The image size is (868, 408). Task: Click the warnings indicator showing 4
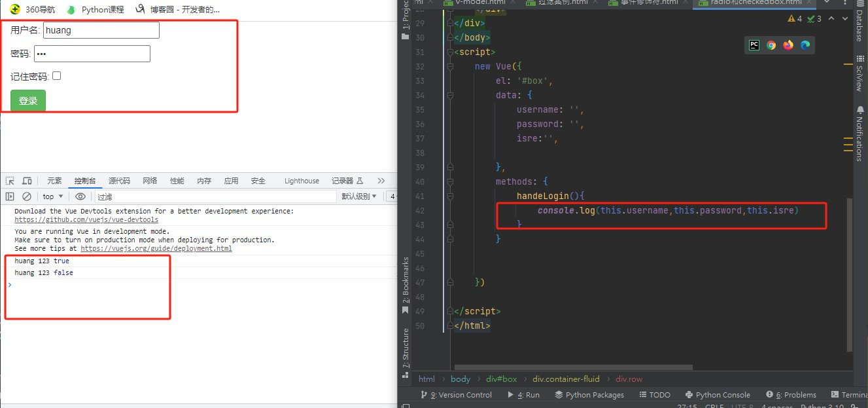click(795, 19)
